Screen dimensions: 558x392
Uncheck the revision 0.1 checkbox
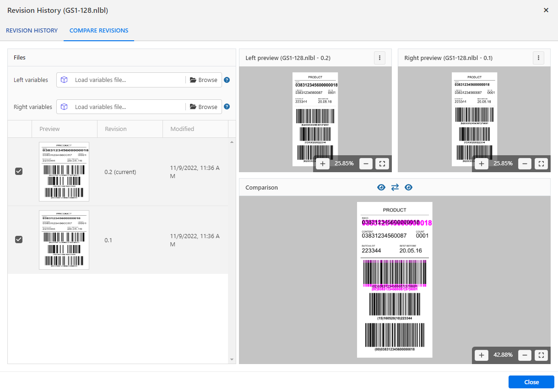point(19,240)
